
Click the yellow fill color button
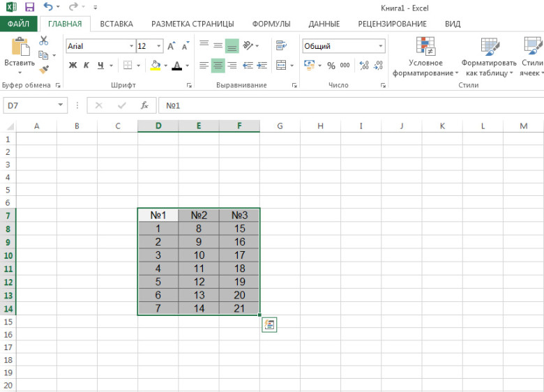[156, 66]
